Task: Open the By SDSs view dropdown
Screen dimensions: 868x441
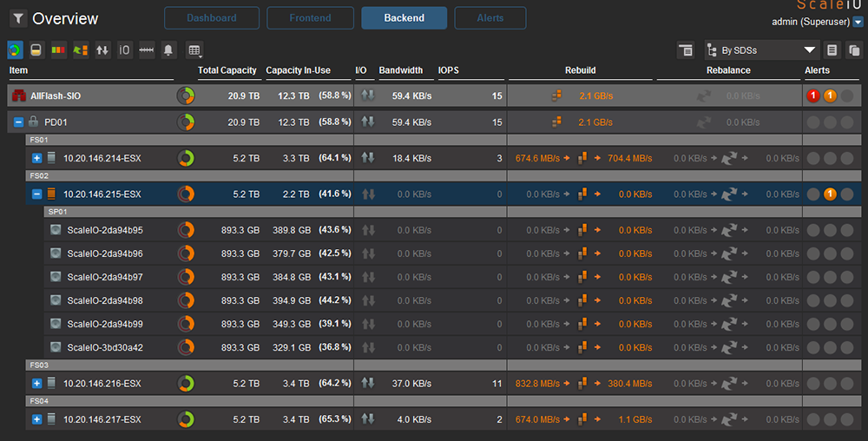Action: [x=761, y=50]
